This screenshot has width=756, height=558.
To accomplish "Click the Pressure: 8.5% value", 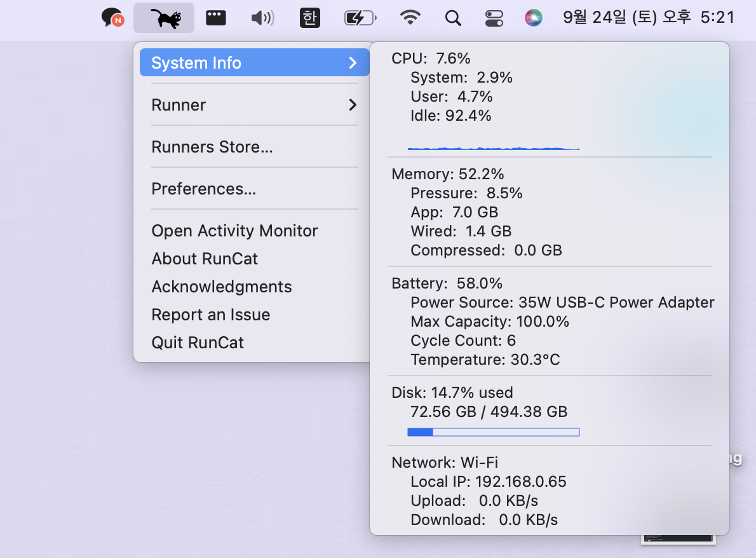I will 466,193.
